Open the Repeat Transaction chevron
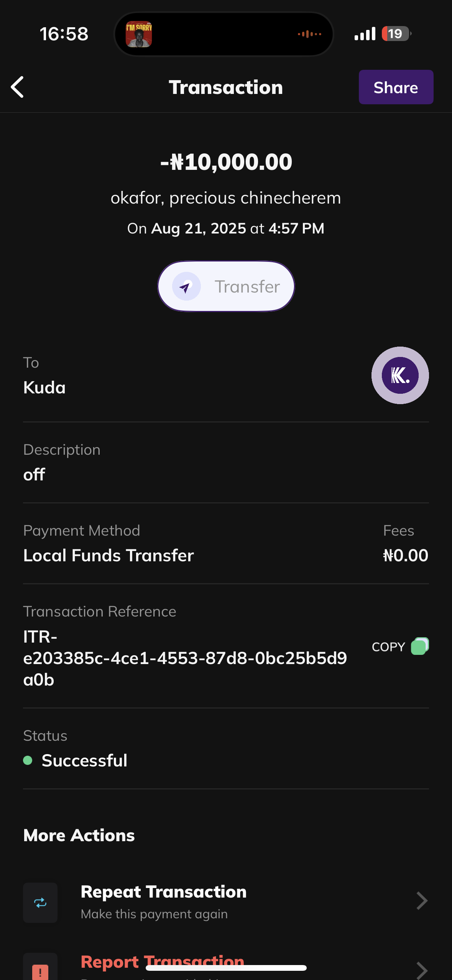Viewport: 452px width, 980px height. point(422,901)
